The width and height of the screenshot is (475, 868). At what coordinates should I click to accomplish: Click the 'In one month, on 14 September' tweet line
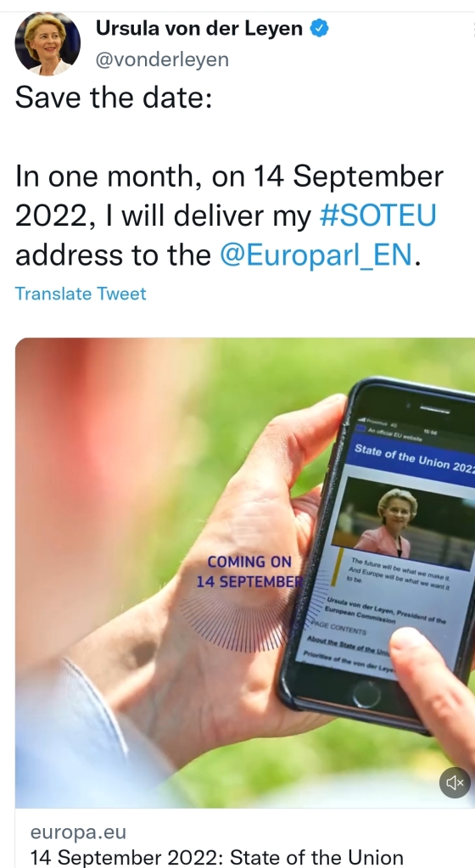[229, 176]
